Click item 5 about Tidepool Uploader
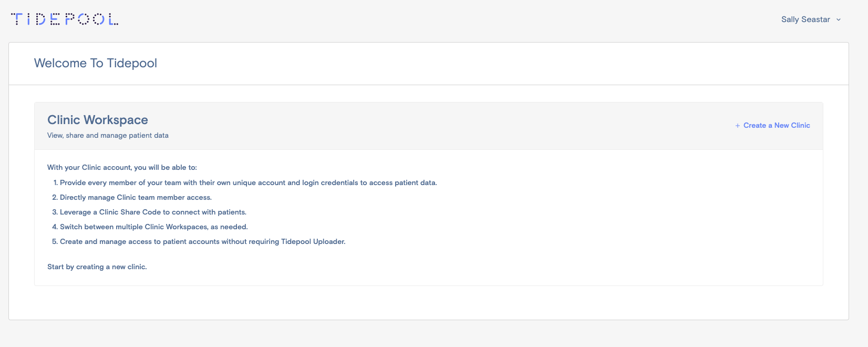The height and width of the screenshot is (347, 868). [x=199, y=242]
